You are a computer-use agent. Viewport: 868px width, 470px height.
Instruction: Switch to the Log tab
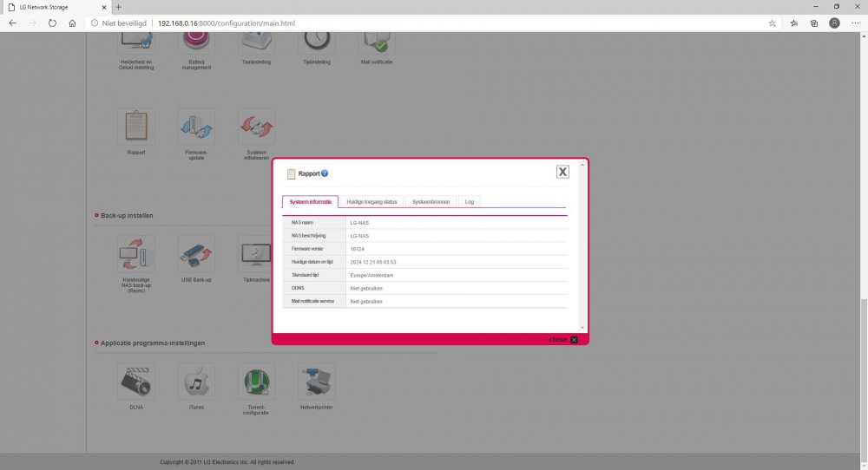point(470,202)
